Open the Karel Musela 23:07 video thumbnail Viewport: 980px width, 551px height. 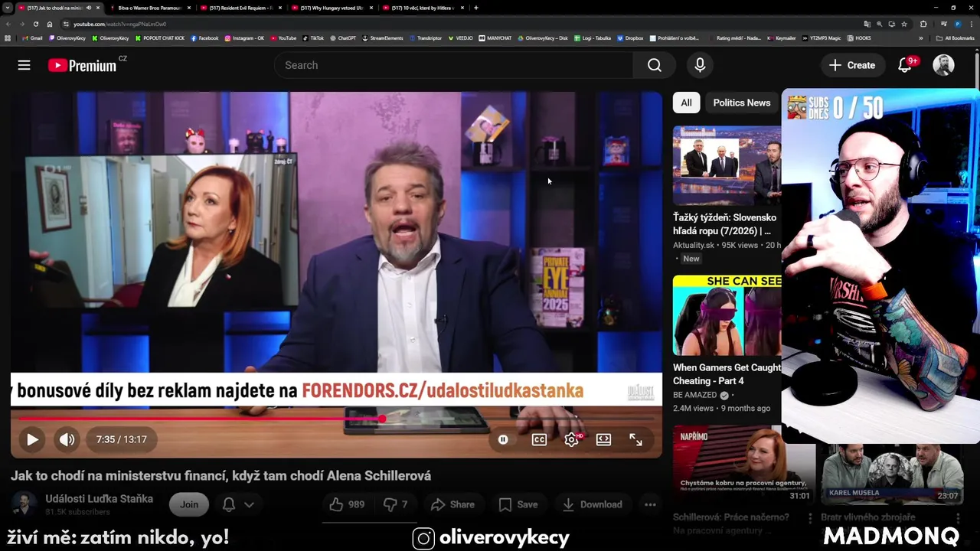892,474
